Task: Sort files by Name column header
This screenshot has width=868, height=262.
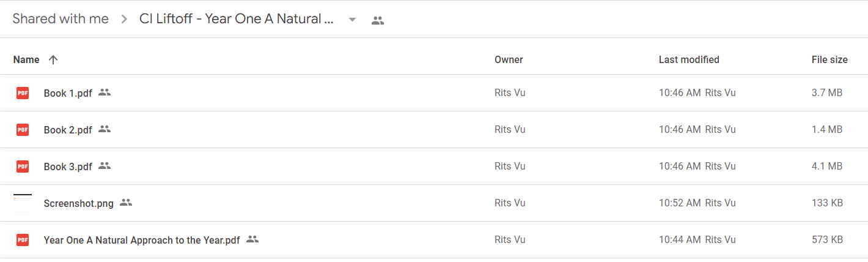Action: 26,59
